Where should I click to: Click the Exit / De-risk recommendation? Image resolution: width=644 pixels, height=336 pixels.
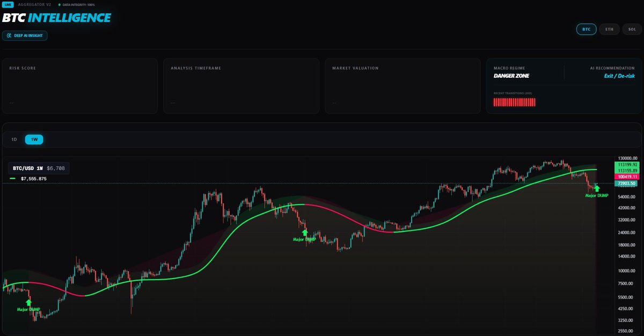(x=619, y=76)
